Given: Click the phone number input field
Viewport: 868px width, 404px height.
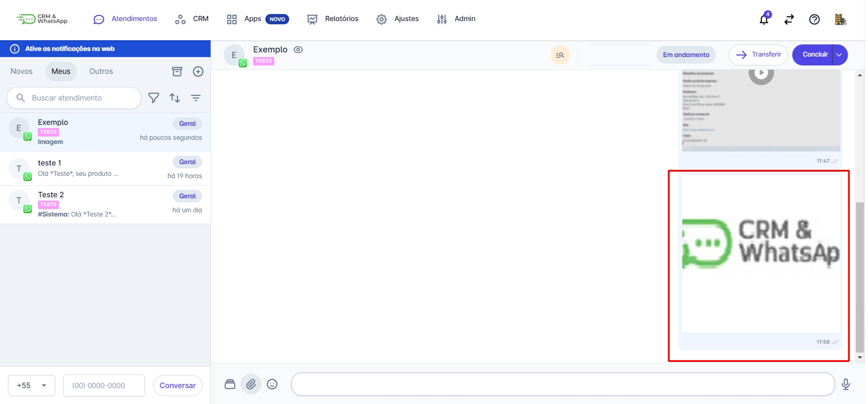Looking at the screenshot, I should [104, 386].
